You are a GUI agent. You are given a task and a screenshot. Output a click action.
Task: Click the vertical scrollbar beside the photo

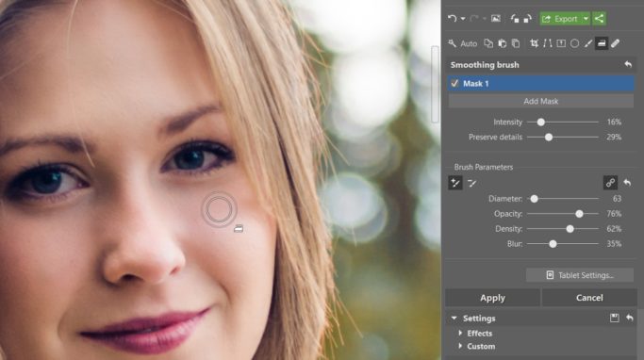[x=435, y=84]
